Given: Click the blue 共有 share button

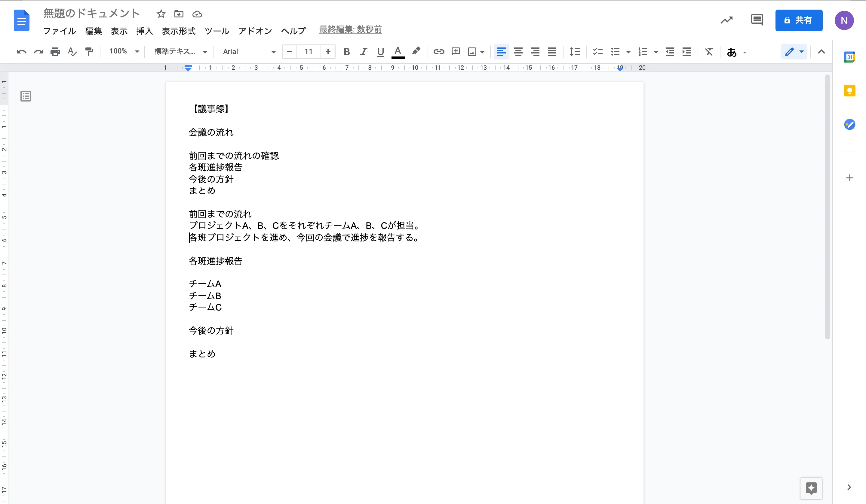Looking at the screenshot, I should pos(798,21).
